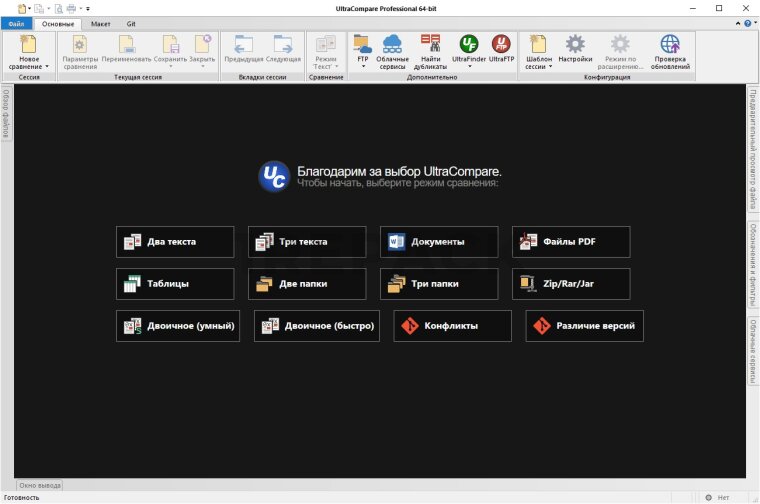Click Найти дубликаты find duplicates icon
The height and width of the screenshot is (504, 760).
coord(431,52)
